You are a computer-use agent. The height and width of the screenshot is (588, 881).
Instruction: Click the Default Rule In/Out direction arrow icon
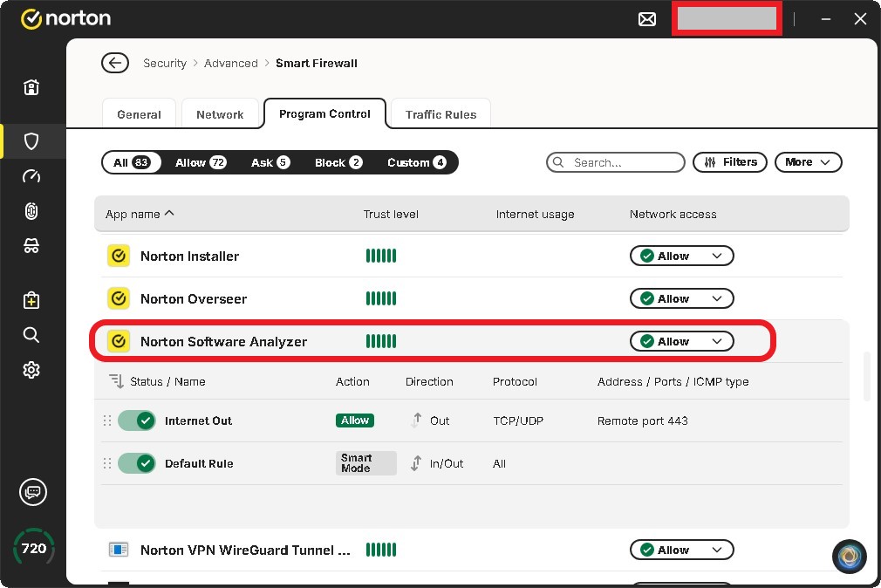pos(416,463)
